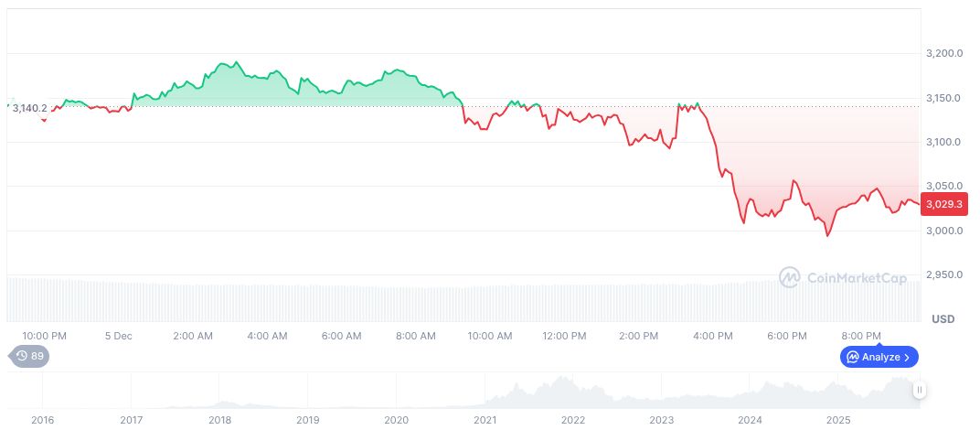Click the 5 Dec date label

coord(118,336)
